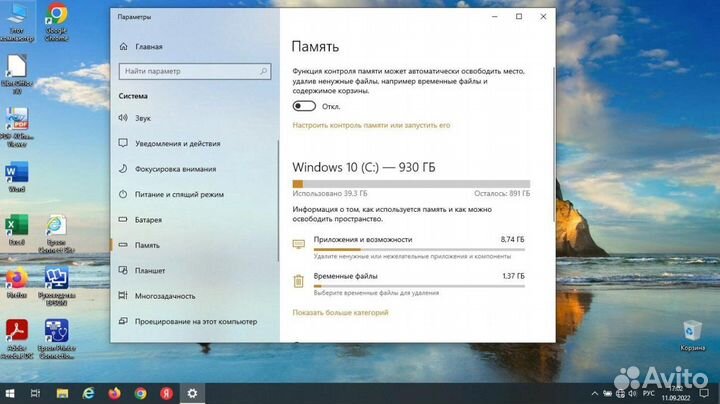Select the Firefox desktop shortcut
This screenshot has width=720, height=404.
coord(17,282)
